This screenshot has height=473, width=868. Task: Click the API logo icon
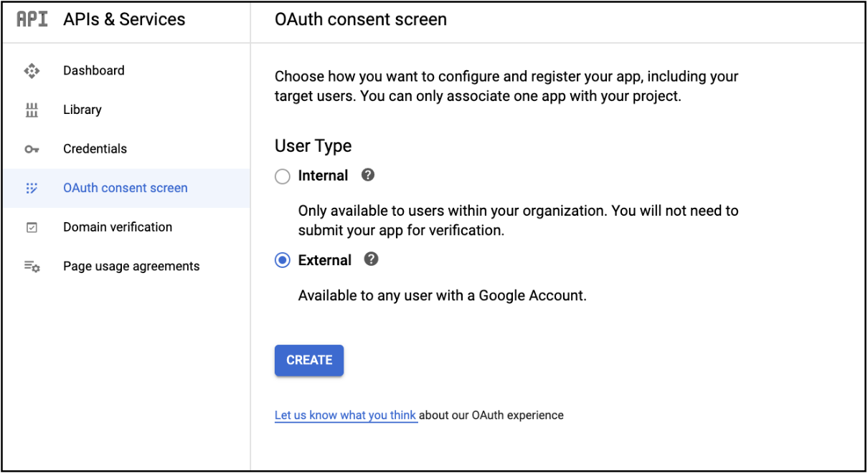32,19
